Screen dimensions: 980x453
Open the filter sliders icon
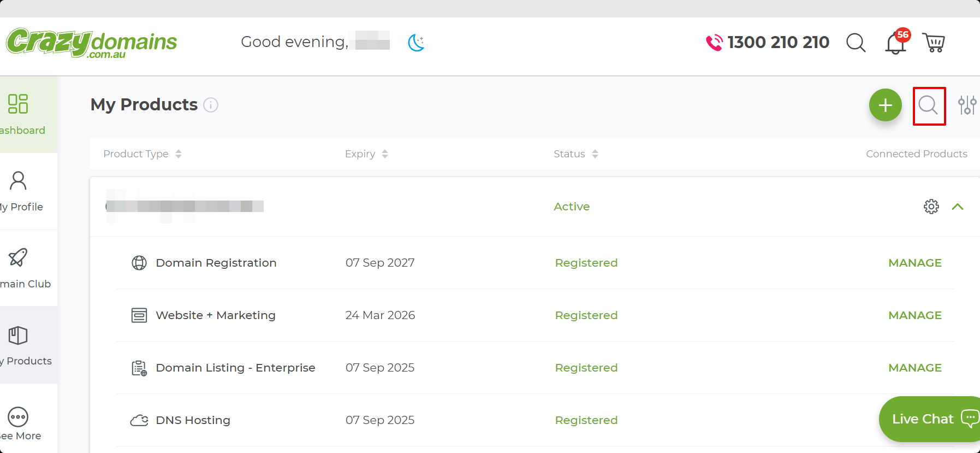(x=967, y=105)
